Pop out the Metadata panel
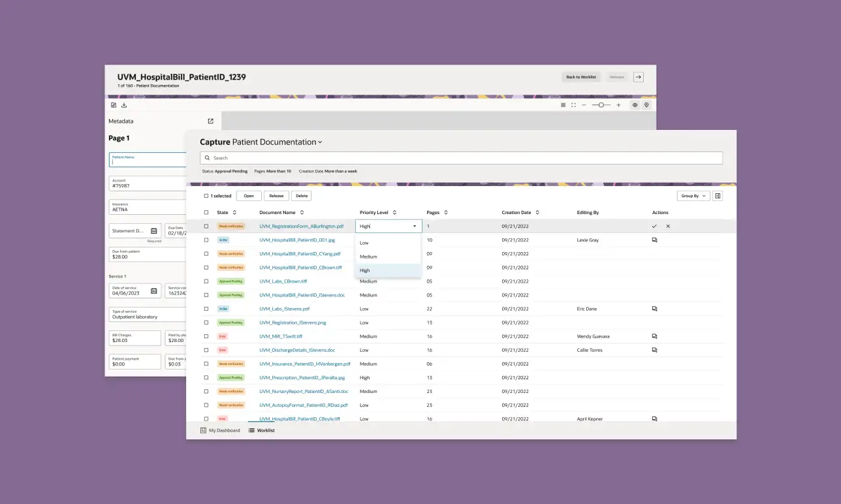This screenshot has height=504, width=841. [x=210, y=121]
